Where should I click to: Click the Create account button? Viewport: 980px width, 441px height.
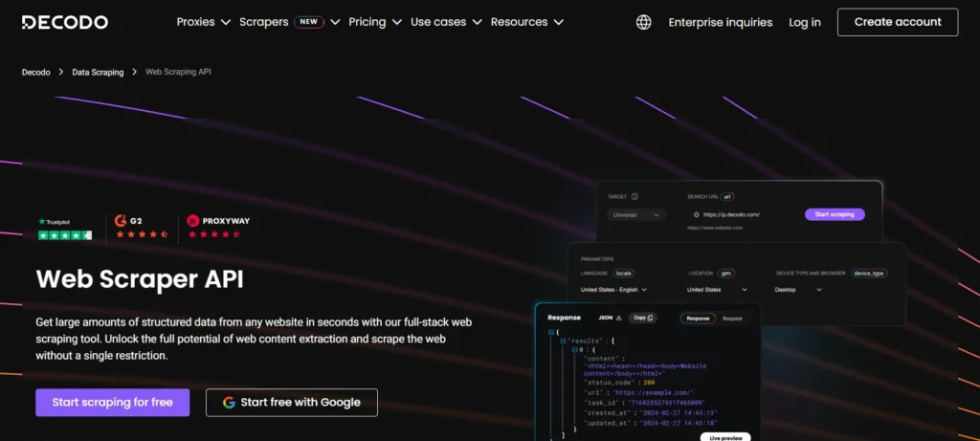coord(898,22)
